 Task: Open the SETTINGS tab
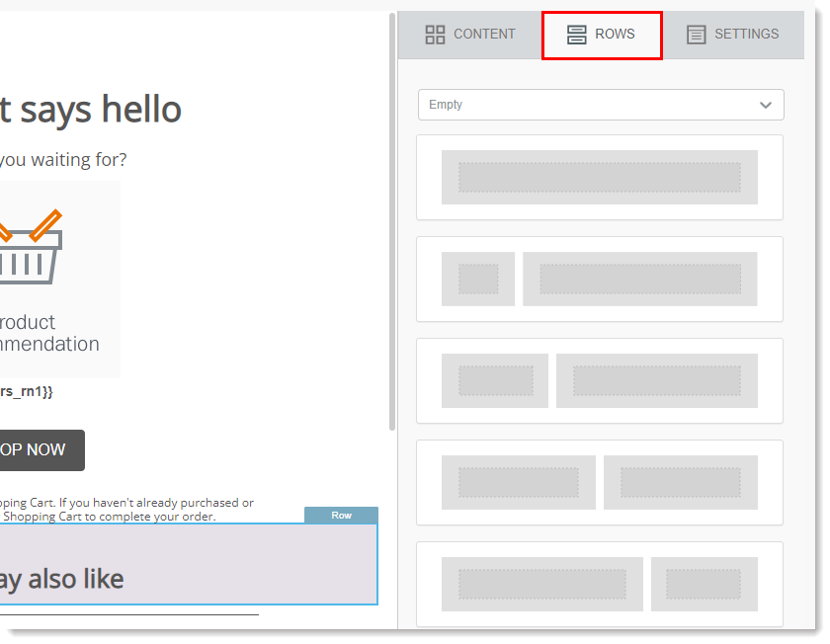pyautogui.click(x=733, y=35)
